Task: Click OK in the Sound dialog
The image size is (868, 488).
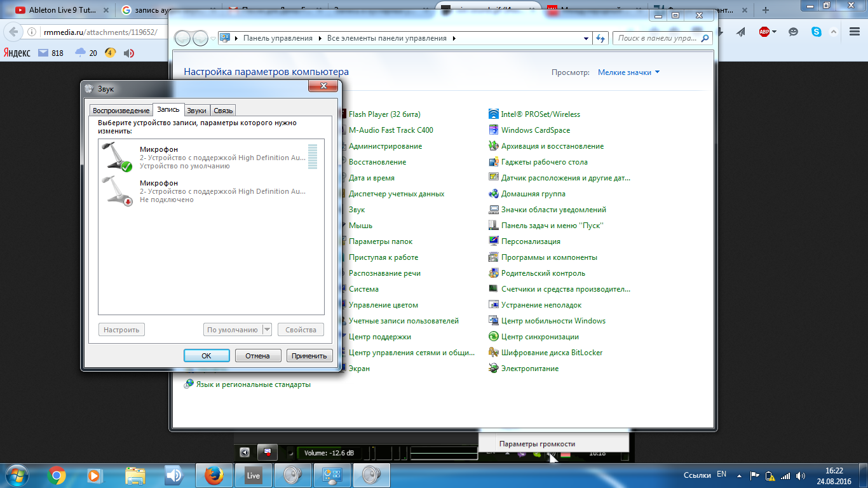Action: 207,356
